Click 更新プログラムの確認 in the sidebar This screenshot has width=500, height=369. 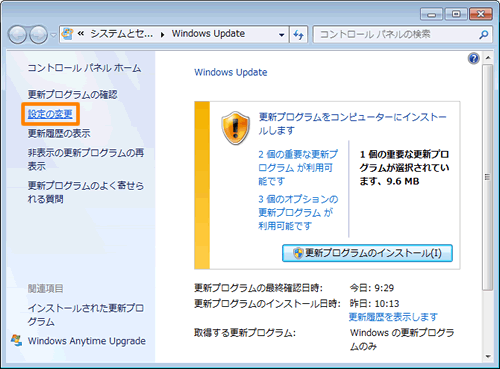[x=72, y=95]
